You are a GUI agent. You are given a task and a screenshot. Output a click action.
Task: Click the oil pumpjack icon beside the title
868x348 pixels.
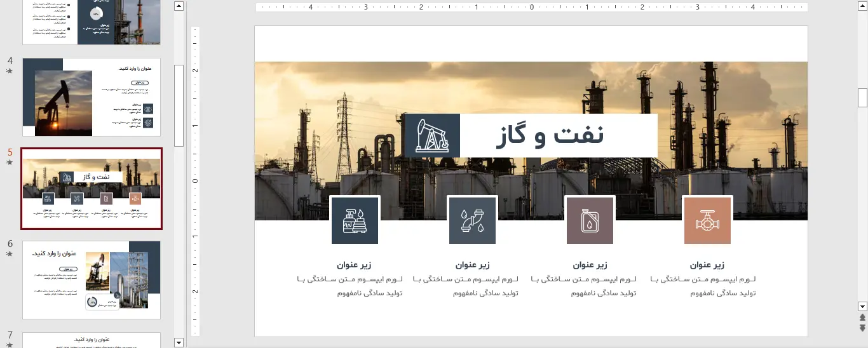[431, 135]
